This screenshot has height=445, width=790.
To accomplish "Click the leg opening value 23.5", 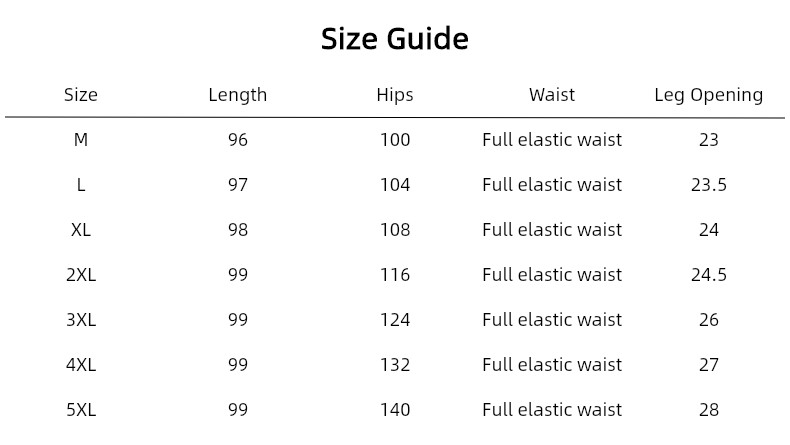I will [x=708, y=185].
